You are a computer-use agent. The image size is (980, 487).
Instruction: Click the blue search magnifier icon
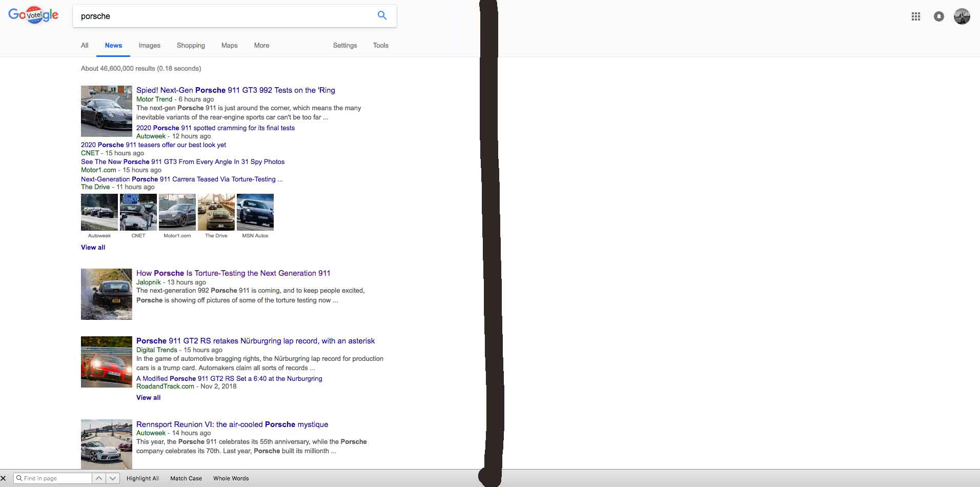coord(382,15)
